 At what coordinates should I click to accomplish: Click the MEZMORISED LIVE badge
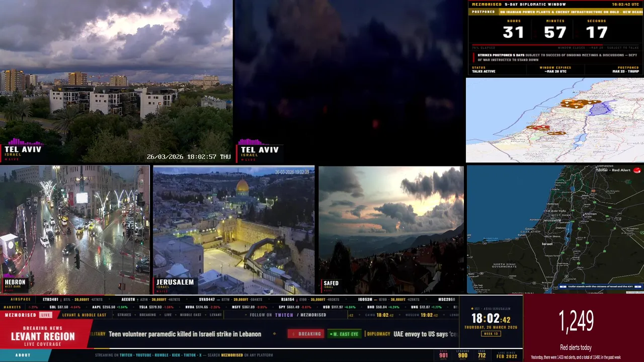click(28, 315)
